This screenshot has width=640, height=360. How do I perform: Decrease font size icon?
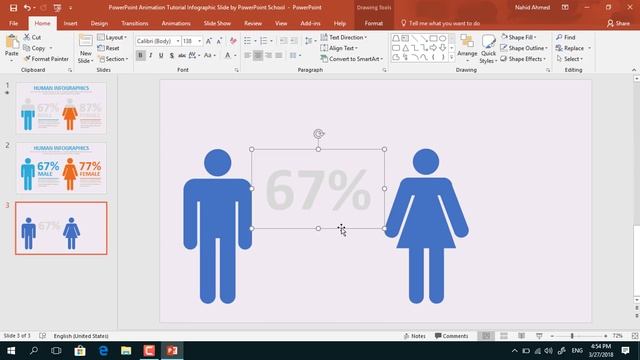pyautogui.click(x=219, y=41)
